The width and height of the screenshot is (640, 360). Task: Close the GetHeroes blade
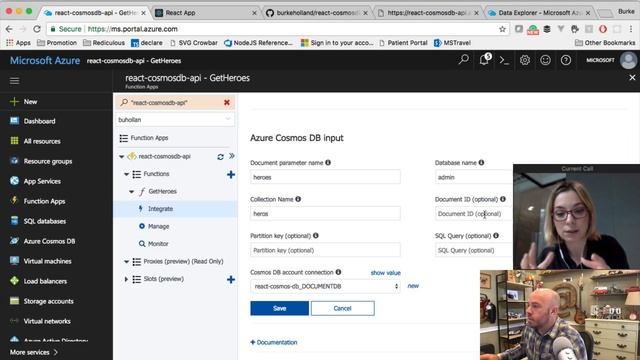click(x=632, y=78)
